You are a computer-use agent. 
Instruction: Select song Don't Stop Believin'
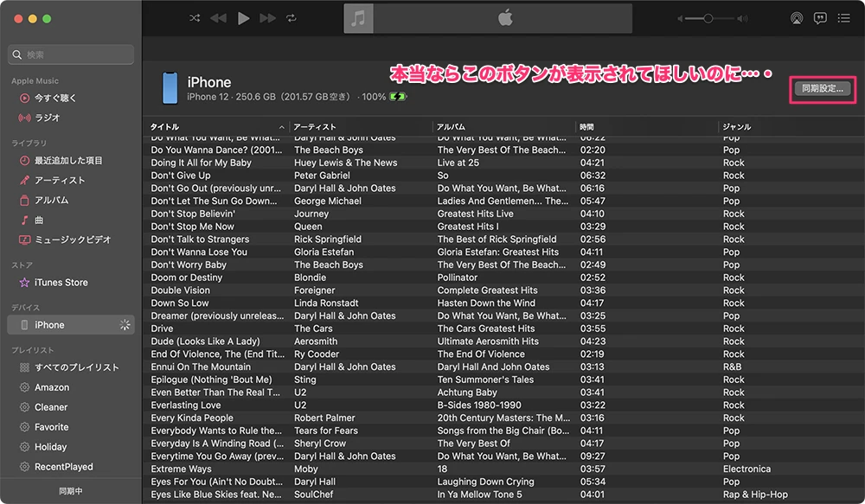(193, 214)
